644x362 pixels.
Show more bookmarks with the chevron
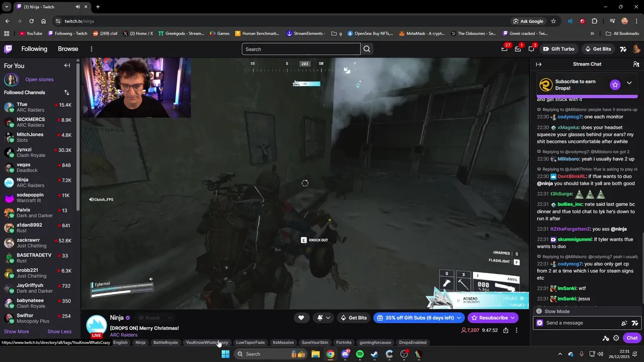pos(592,34)
